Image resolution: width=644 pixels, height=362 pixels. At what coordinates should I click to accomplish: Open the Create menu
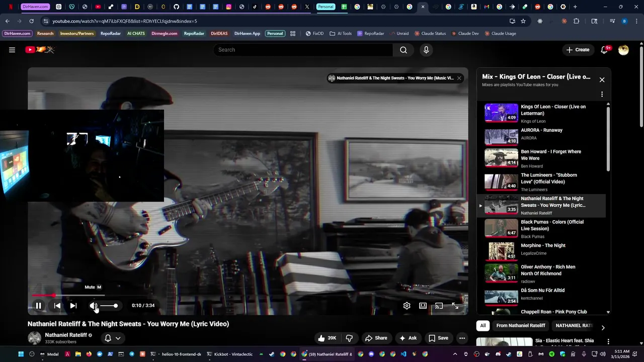(x=578, y=50)
